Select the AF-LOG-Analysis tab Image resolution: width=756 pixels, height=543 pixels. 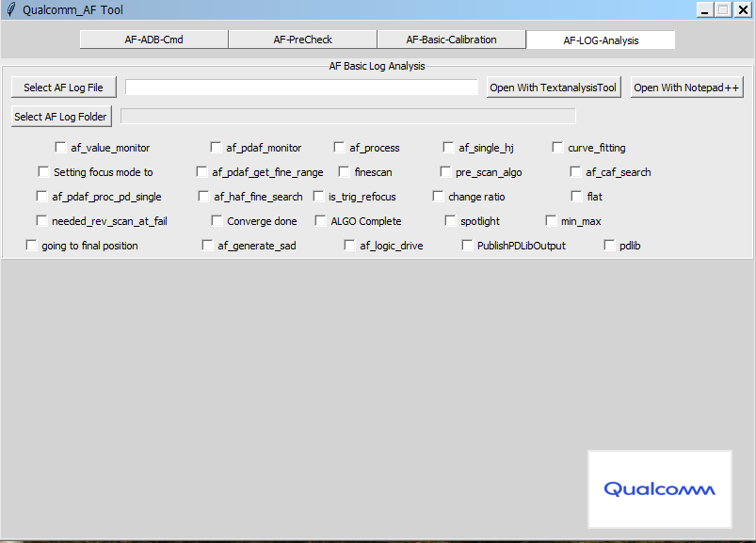[x=600, y=40]
